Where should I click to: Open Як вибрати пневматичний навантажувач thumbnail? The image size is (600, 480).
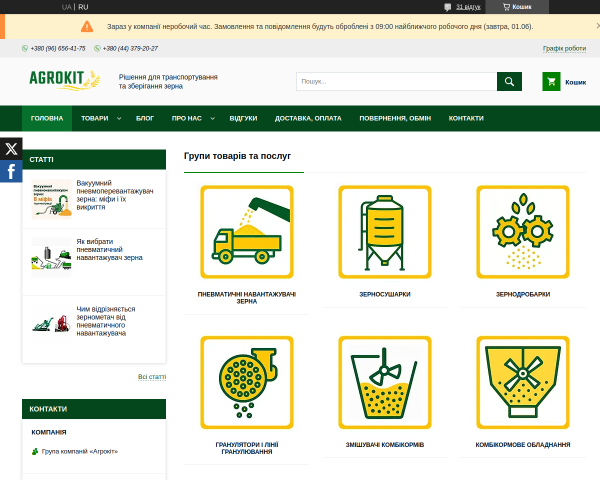pyautogui.click(x=51, y=258)
